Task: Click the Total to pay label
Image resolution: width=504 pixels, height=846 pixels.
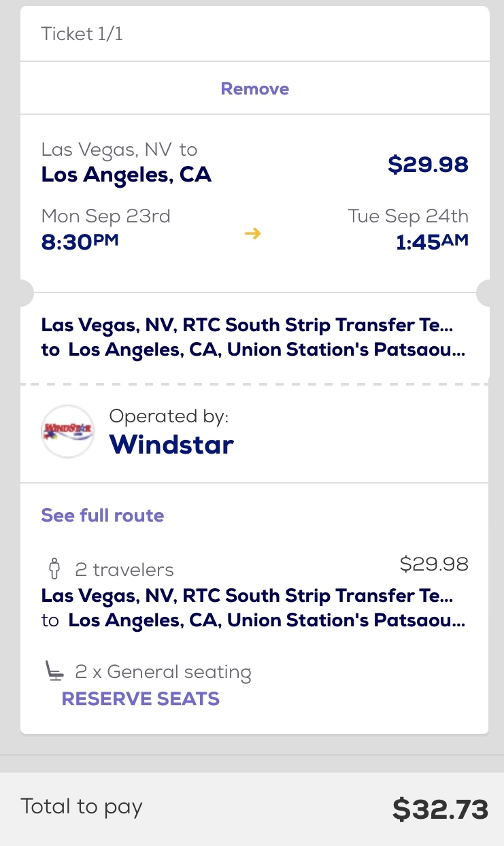Action: tap(82, 807)
